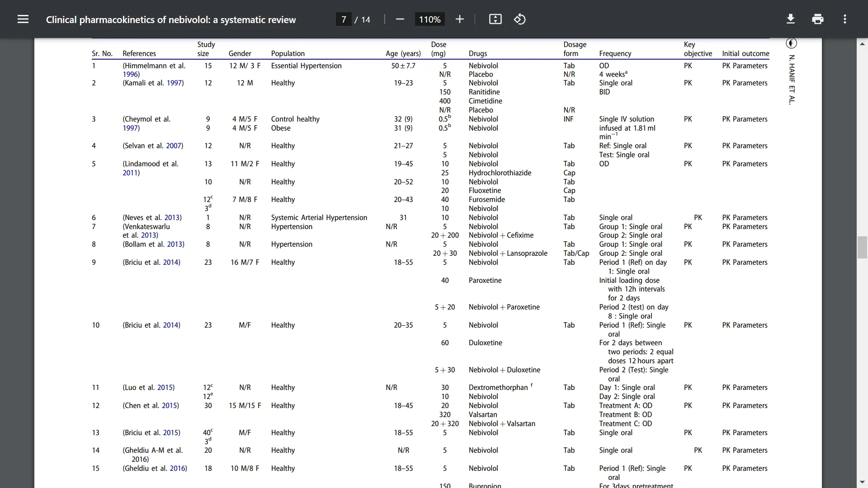868x488 pixels.
Task: Open the more actions menu
Action: pyautogui.click(x=845, y=19)
